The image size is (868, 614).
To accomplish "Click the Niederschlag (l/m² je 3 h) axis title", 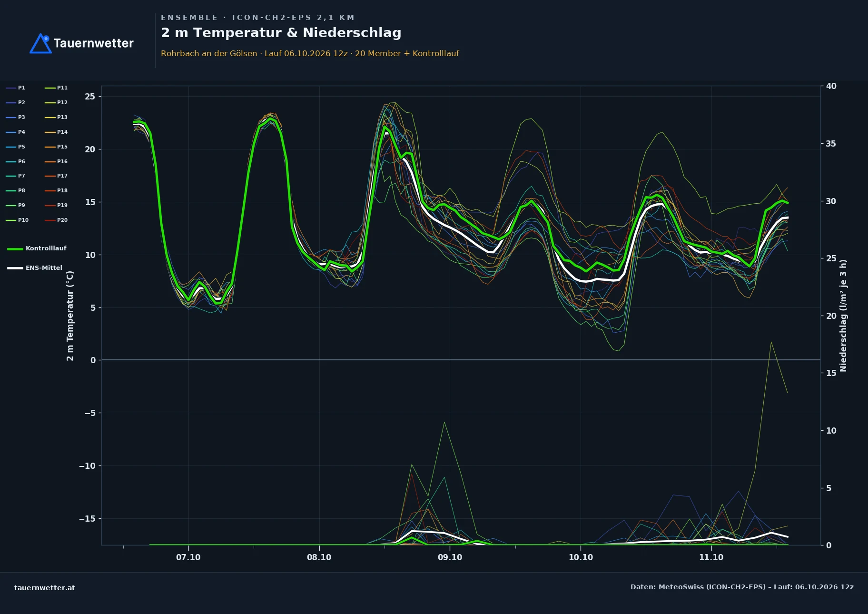I will [x=843, y=316].
